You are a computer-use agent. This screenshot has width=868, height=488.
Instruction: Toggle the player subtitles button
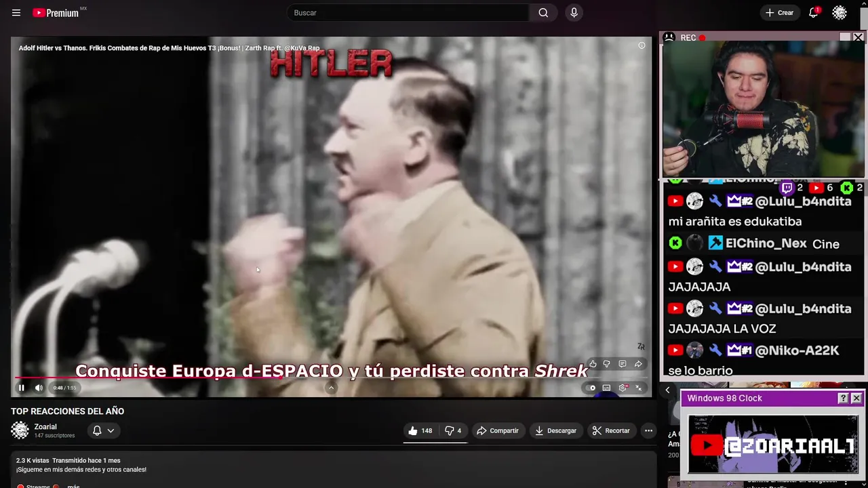(606, 388)
